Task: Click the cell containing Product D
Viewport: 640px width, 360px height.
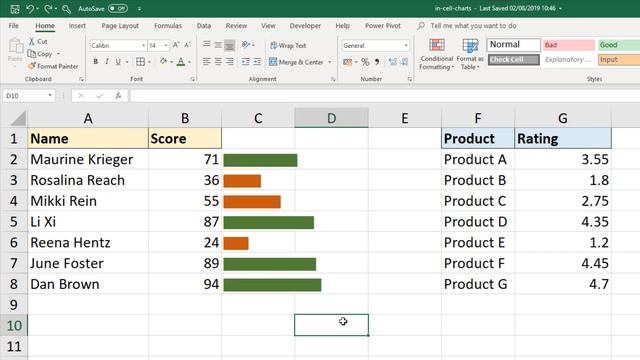Action: click(x=478, y=222)
